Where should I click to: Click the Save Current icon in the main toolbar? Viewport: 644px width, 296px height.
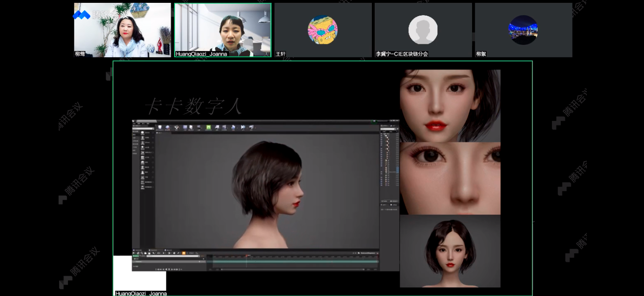point(160,127)
